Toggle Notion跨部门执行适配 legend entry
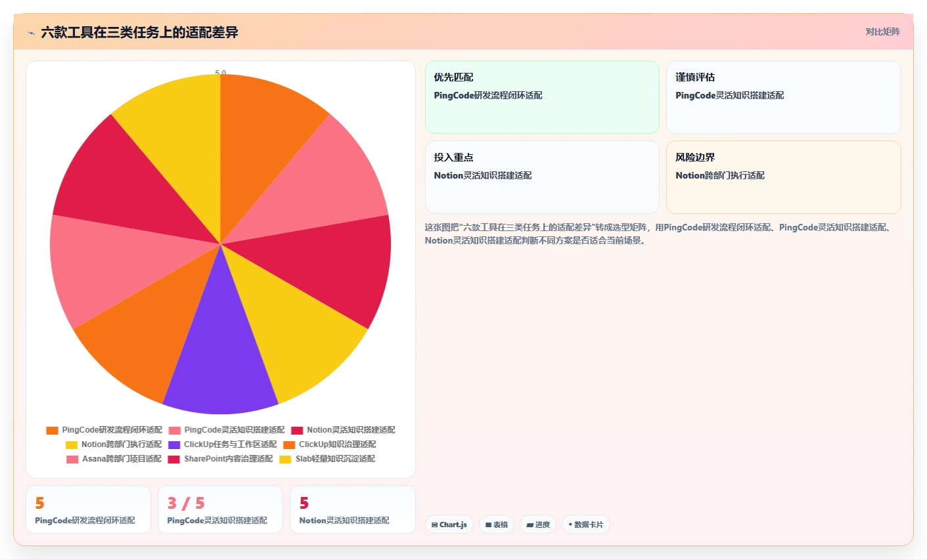Image resolution: width=927 pixels, height=560 pixels. point(114,444)
